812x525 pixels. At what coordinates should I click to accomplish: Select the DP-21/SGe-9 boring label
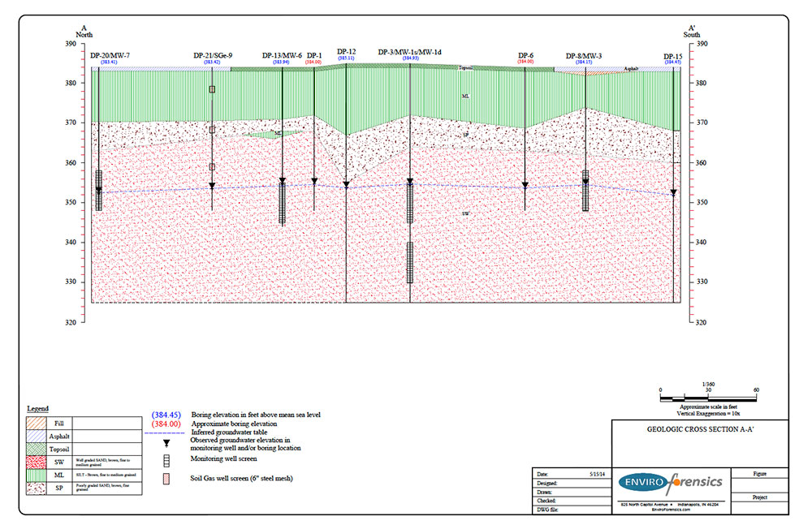(x=213, y=55)
